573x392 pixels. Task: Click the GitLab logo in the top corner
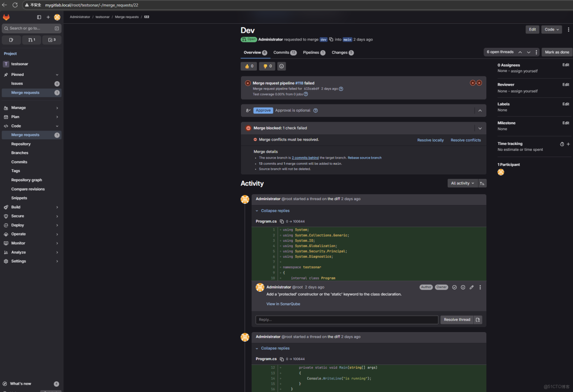pyautogui.click(x=6, y=17)
